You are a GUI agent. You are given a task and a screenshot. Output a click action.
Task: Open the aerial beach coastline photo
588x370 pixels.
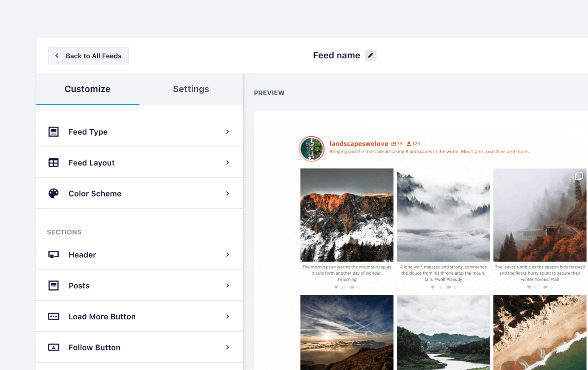(x=540, y=332)
